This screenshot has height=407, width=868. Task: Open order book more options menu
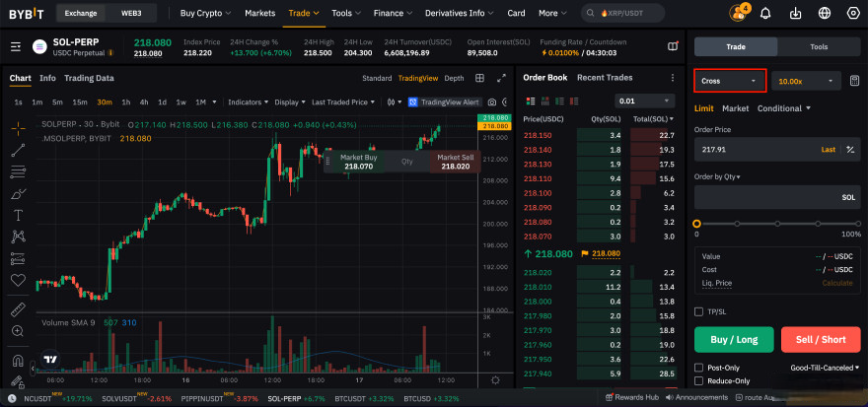point(673,78)
